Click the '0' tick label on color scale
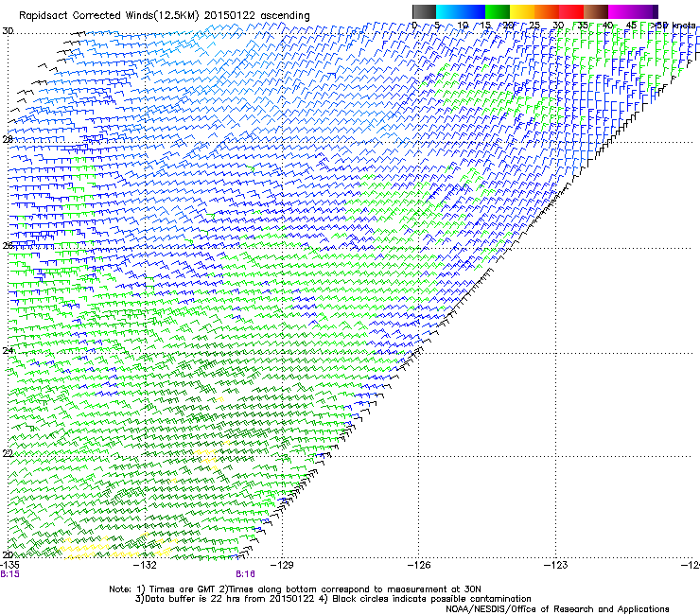 [x=414, y=25]
